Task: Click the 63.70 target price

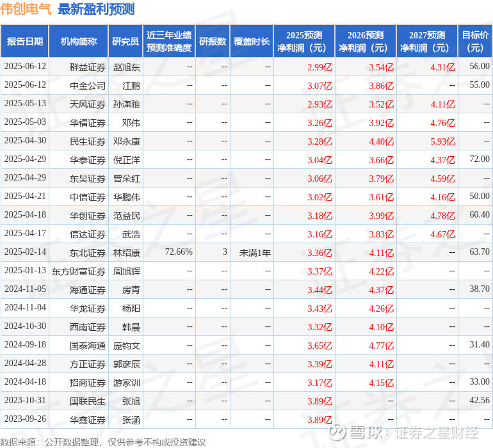Action: [480, 252]
